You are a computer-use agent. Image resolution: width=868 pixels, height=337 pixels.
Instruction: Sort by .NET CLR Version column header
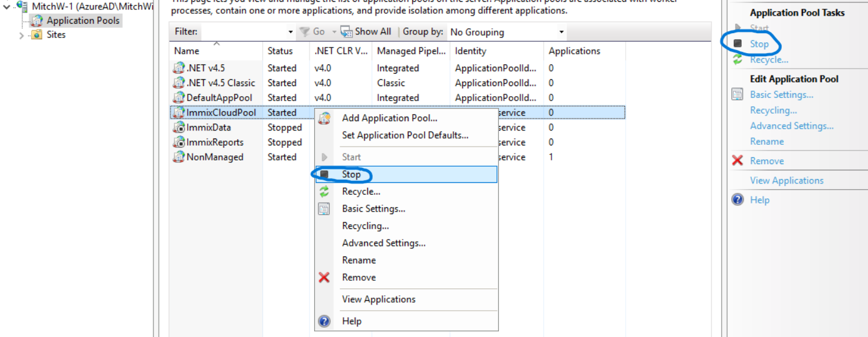click(341, 51)
